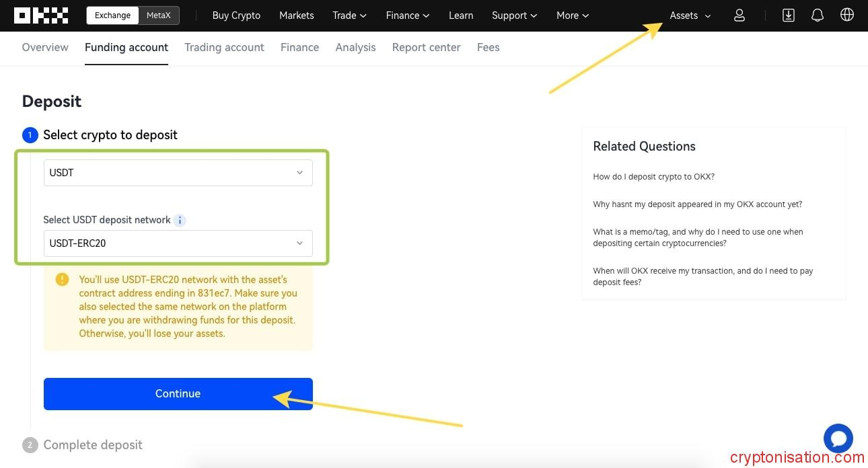Open the USDT-ERC20 network dropdown
Screen dimensions: 868x468
[x=178, y=243]
